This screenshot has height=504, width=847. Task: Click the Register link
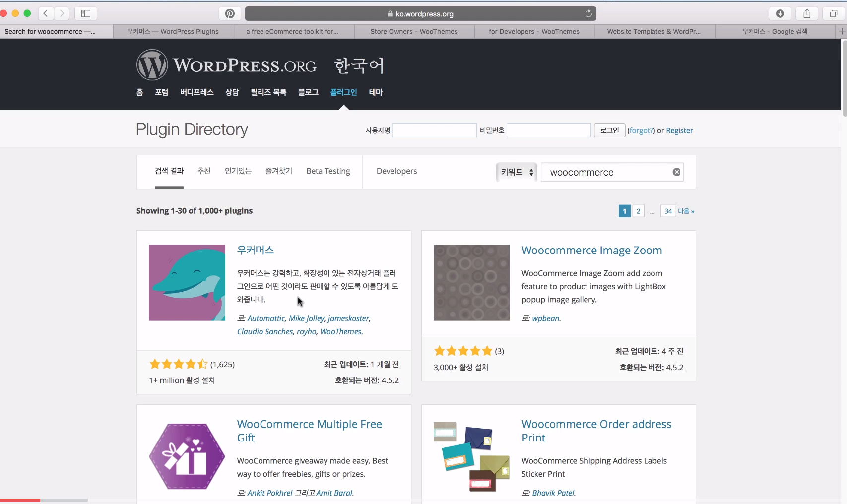pyautogui.click(x=679, y=131)
